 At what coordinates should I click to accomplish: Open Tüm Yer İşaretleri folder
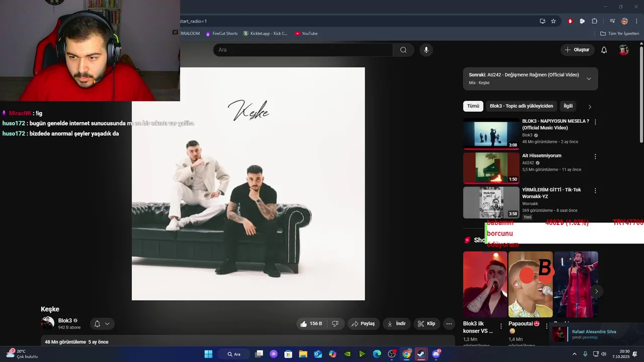[619, 34]
